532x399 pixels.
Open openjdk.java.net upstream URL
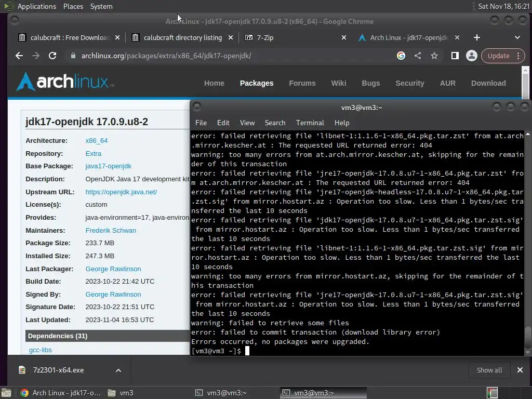point(121,192)
